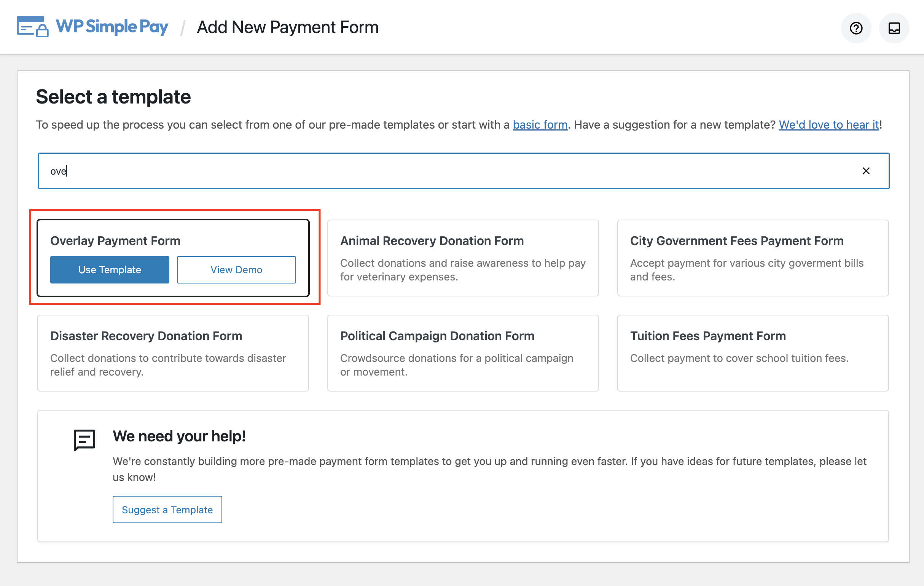Screen dimensions: 924x586
Task: Click the WP Simple Pay logo icon
Action: 32,27
